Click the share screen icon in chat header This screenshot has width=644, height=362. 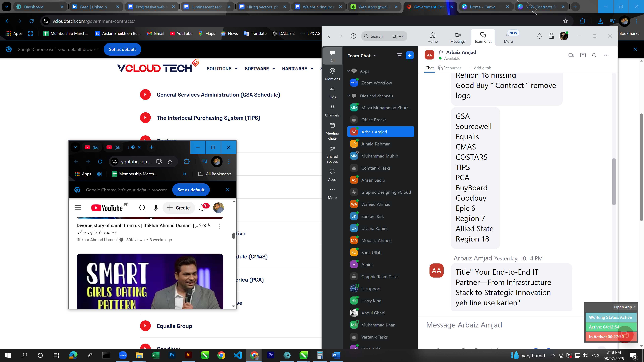click(x=583, y=55)
